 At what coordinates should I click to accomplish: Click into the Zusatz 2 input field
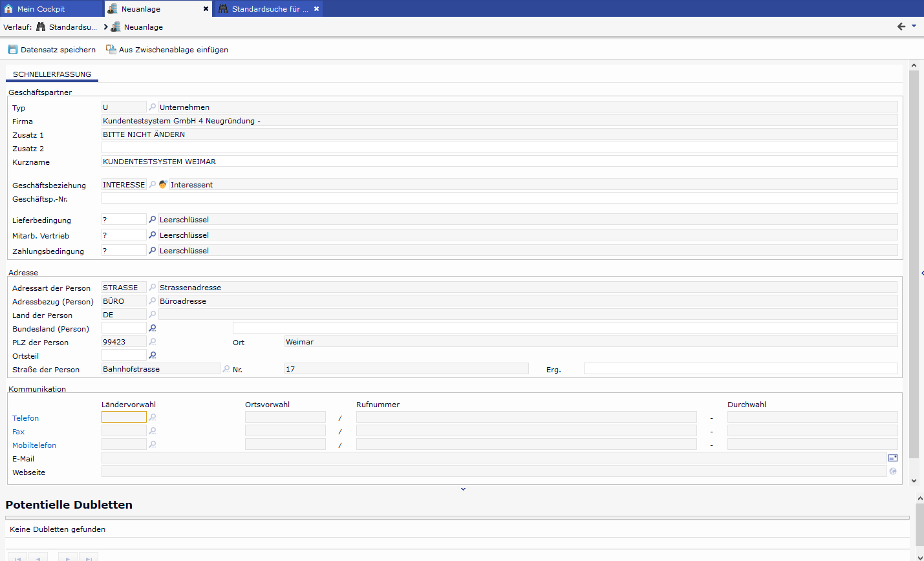coord(499,148)
